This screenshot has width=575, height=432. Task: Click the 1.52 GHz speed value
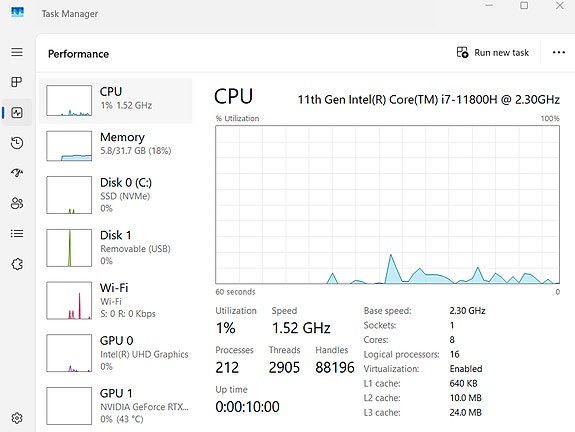point(301,328)
